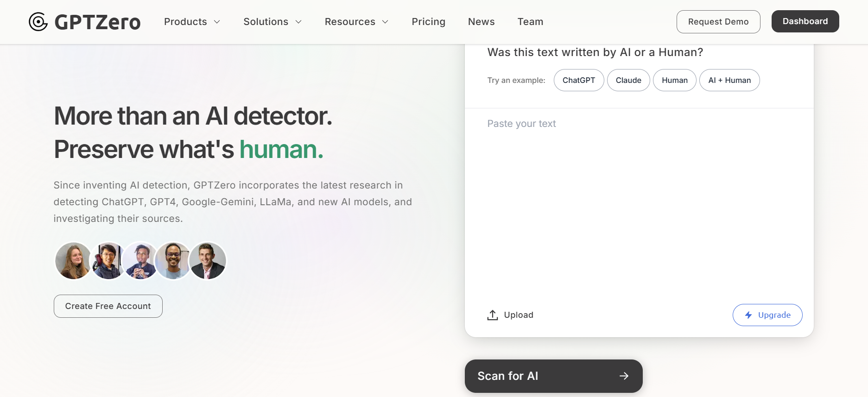Go to the Pricing page
Image resolution: width=868 pixels, height=397 pixels.
429,22
